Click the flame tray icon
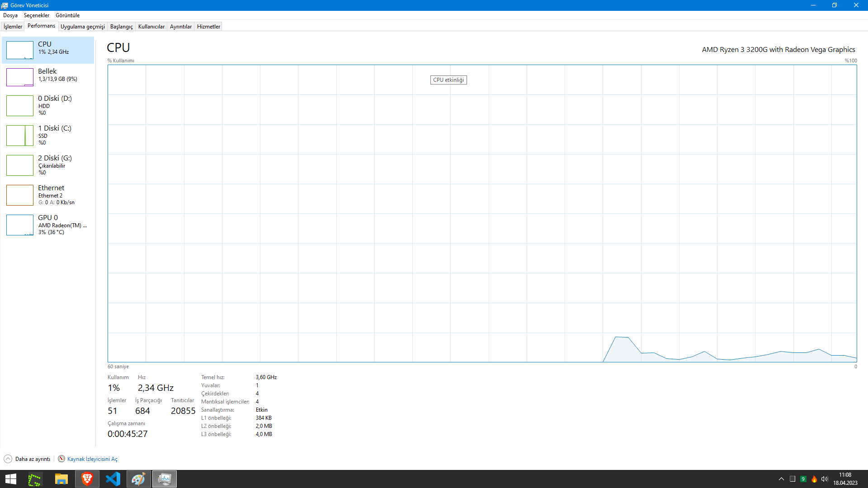This screenshot has width=868, height=488. coord(814,479)
